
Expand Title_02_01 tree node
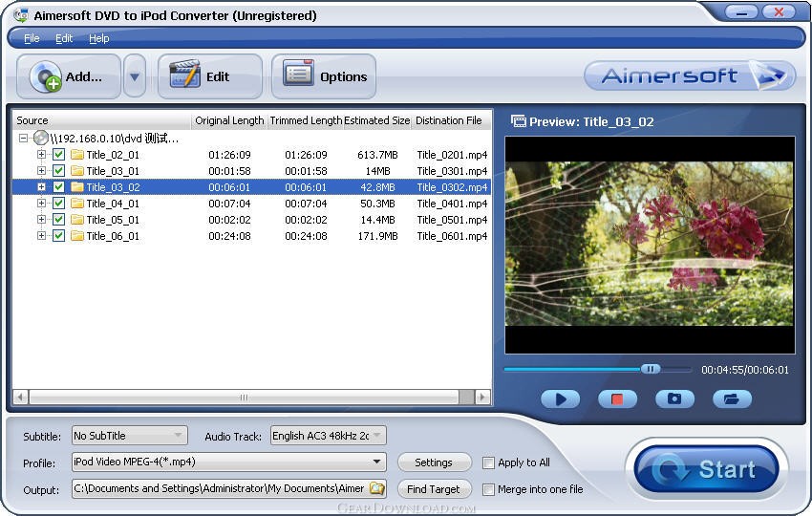coord(41,155)
